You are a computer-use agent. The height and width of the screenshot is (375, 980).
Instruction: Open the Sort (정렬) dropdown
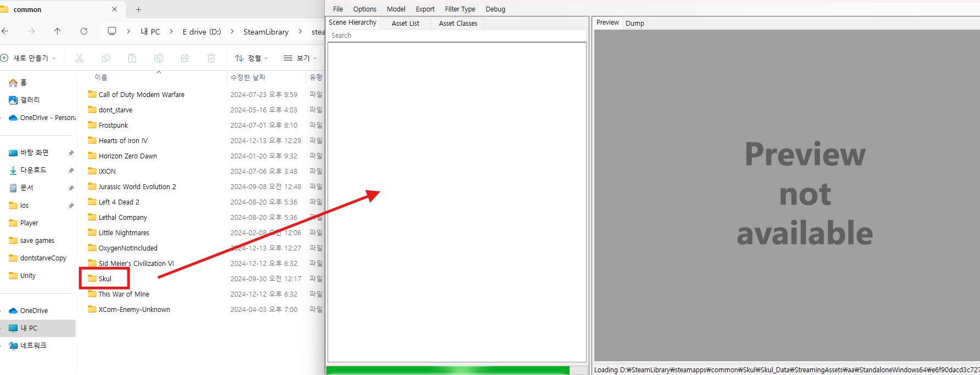coord(252,58)
